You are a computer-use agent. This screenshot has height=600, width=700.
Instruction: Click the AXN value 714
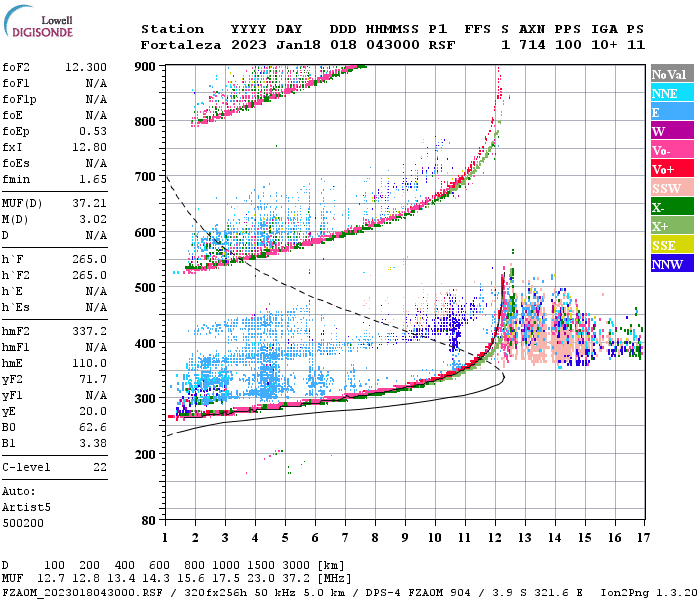532,45
